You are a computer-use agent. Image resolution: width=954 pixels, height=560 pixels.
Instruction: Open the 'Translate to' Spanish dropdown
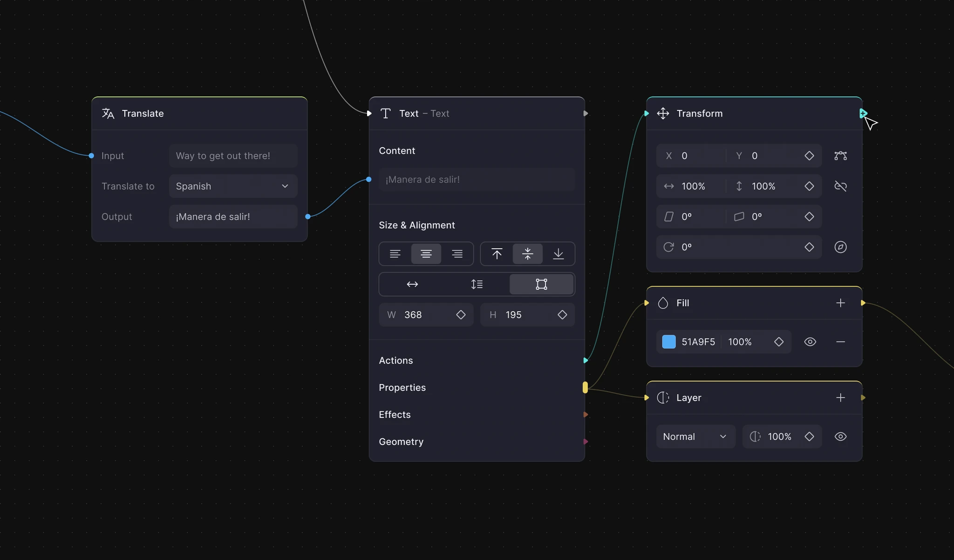(x=233, y=186)
